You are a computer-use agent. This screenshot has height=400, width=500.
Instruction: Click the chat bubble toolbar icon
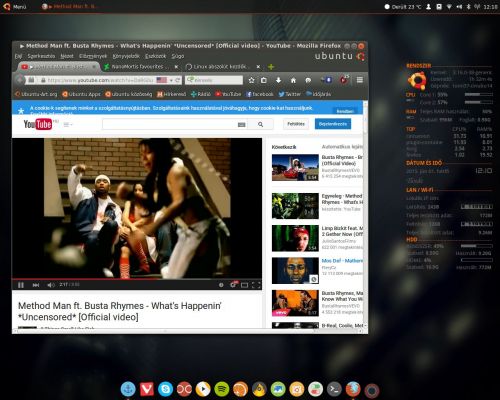tap(308, 80)
